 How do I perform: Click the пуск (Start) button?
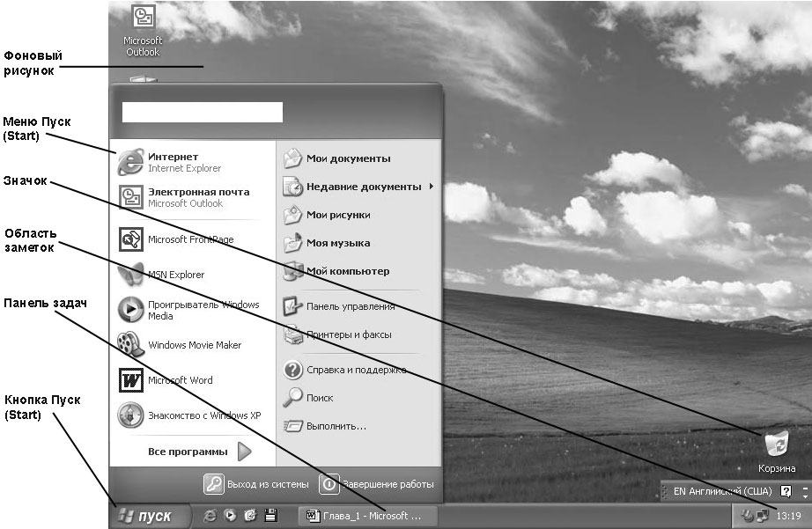[146, 516]
